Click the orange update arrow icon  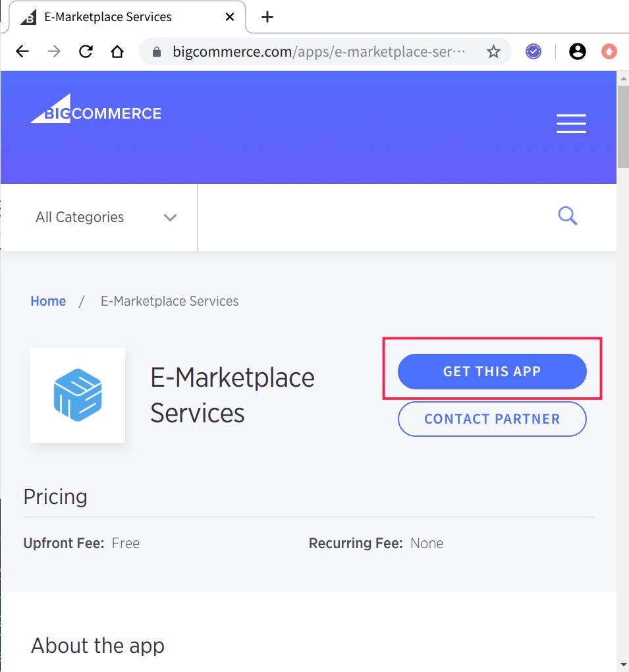(609, 52)
